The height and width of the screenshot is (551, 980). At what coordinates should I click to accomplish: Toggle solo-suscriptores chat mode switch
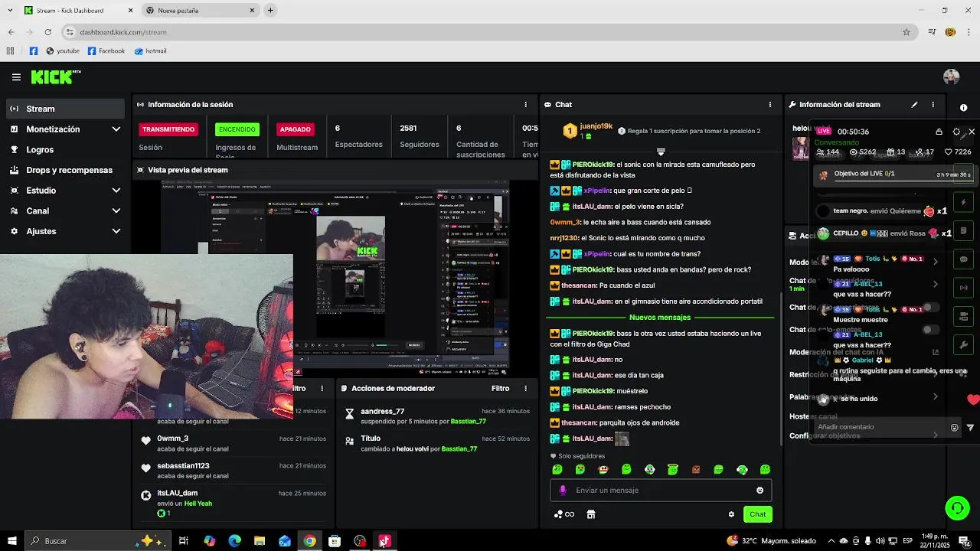coord(930,307)
